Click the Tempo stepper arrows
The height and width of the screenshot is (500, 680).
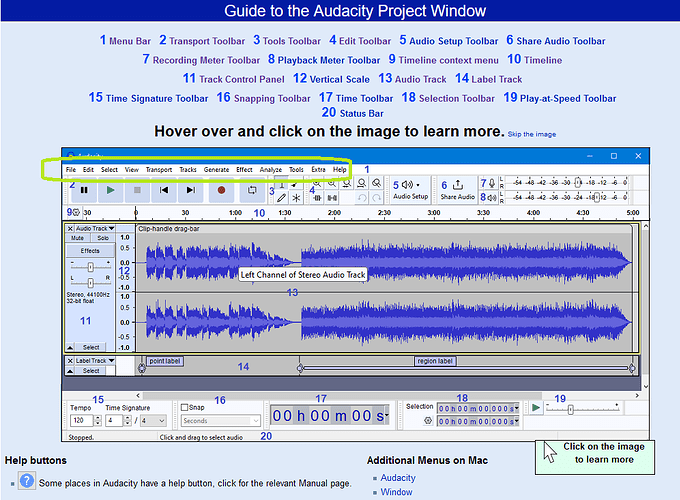(x=98, y=420)
